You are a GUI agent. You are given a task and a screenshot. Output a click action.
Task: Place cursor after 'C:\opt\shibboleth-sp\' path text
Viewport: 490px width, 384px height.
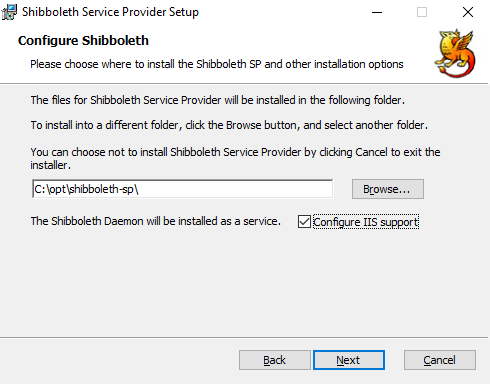click(139, 189)
